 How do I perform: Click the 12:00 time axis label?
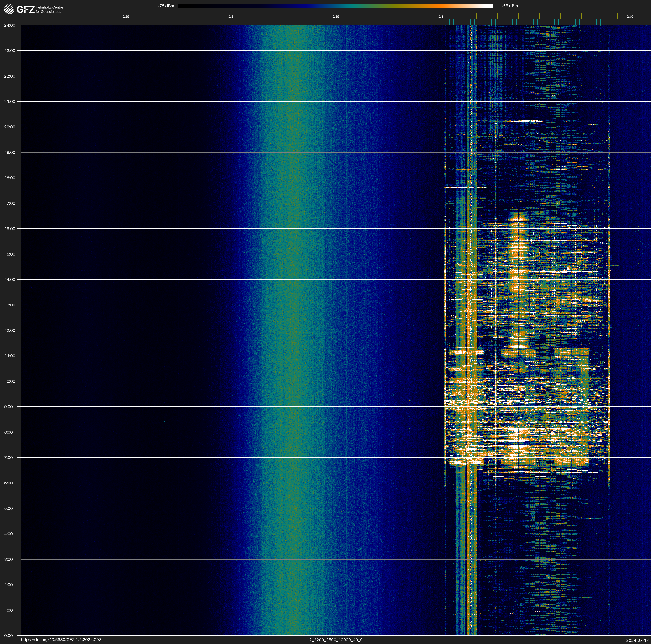coord(10,330)
